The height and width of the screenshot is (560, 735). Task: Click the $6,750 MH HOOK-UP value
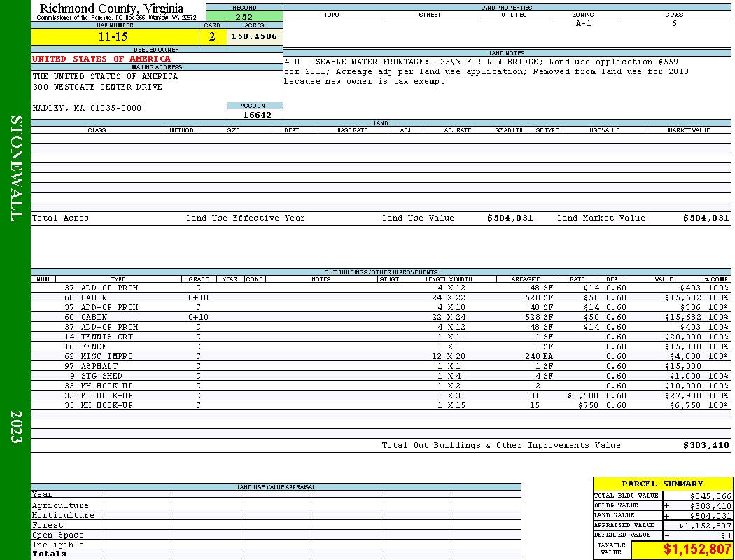[685, 406]
